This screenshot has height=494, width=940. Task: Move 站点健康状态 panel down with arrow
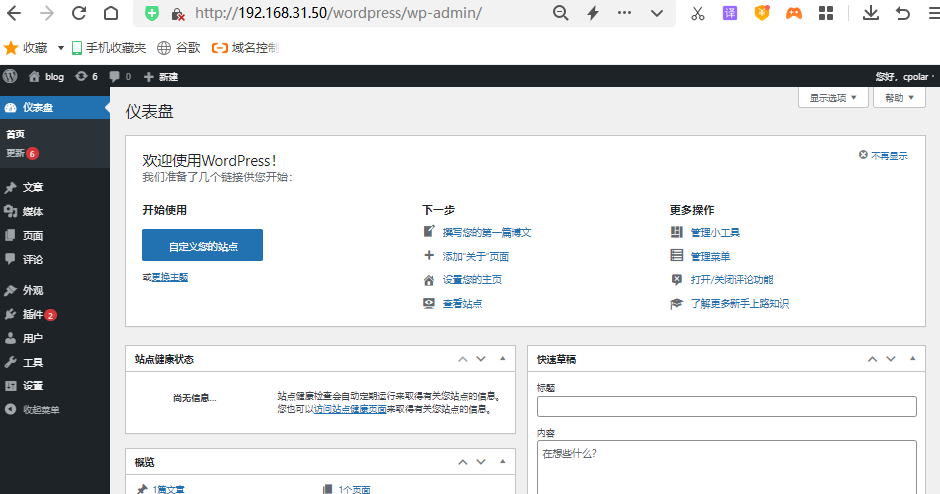(481, 359)
